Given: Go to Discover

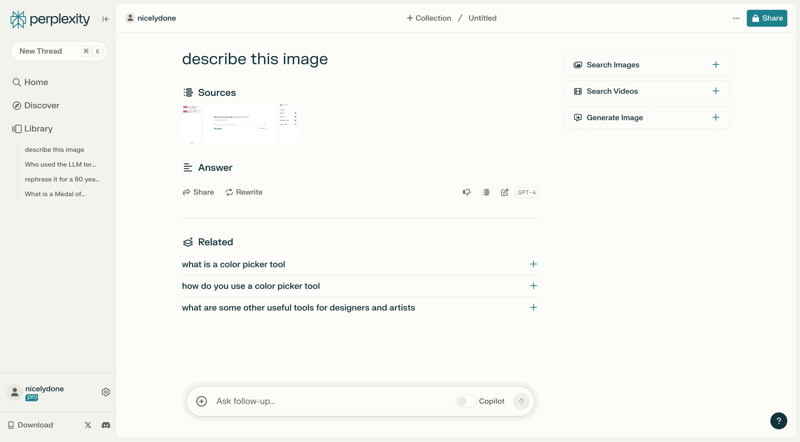Looking at the screenshot, I should click(36, 106).
